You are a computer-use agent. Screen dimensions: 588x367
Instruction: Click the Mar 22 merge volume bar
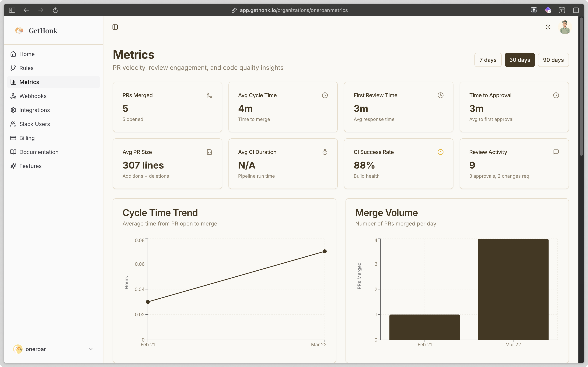[513, 289]
